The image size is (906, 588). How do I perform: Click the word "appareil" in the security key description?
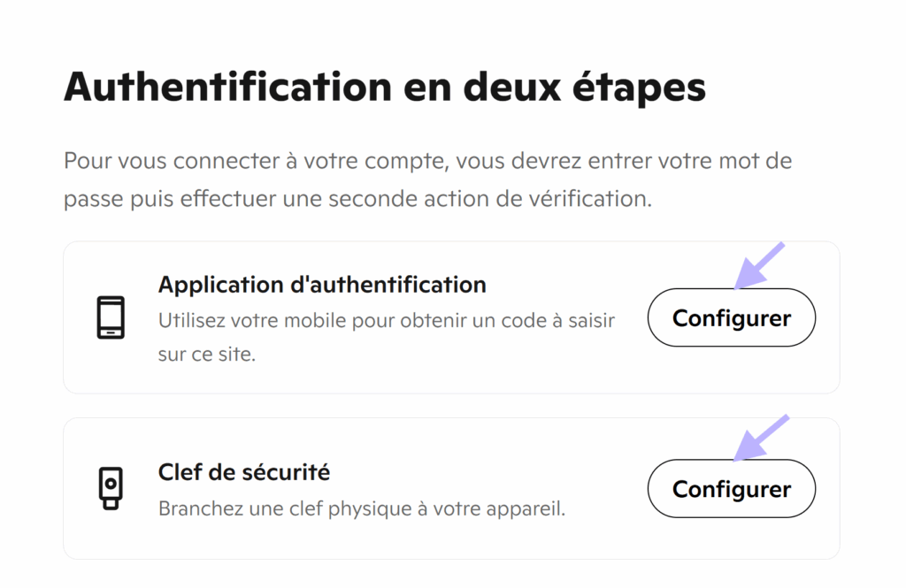coord(529,509)
